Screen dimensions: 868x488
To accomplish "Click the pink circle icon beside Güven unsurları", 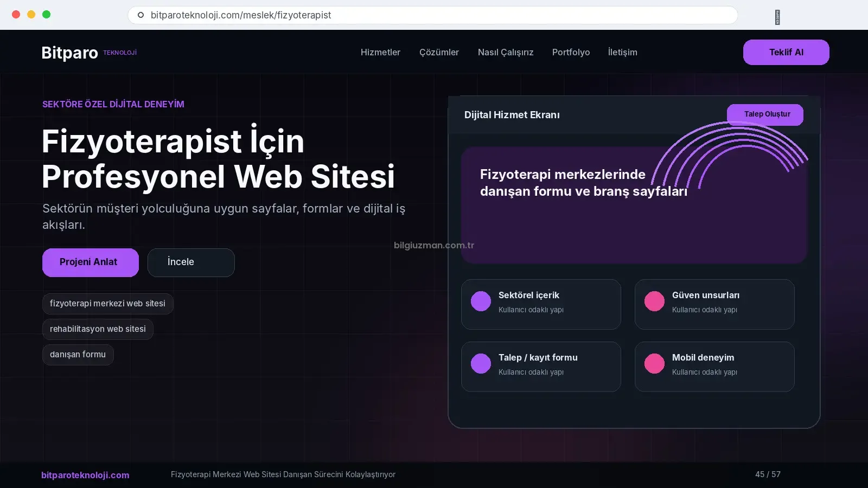I will click(x=654, y=301).
